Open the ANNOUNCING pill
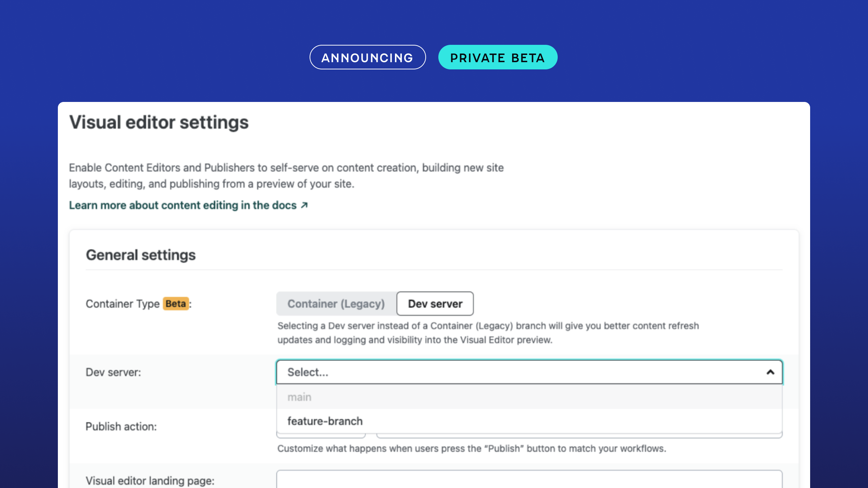Screen dimensions: 868x488 367,57
